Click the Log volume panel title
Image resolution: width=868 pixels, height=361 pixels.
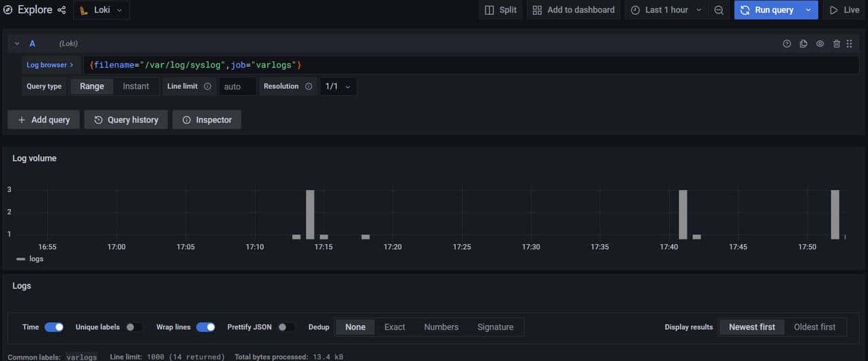coord(35,158)
